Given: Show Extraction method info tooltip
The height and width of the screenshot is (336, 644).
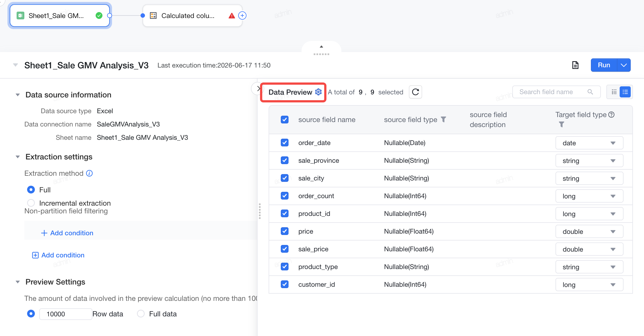Looking at the screenshot, I should [89, 173].
